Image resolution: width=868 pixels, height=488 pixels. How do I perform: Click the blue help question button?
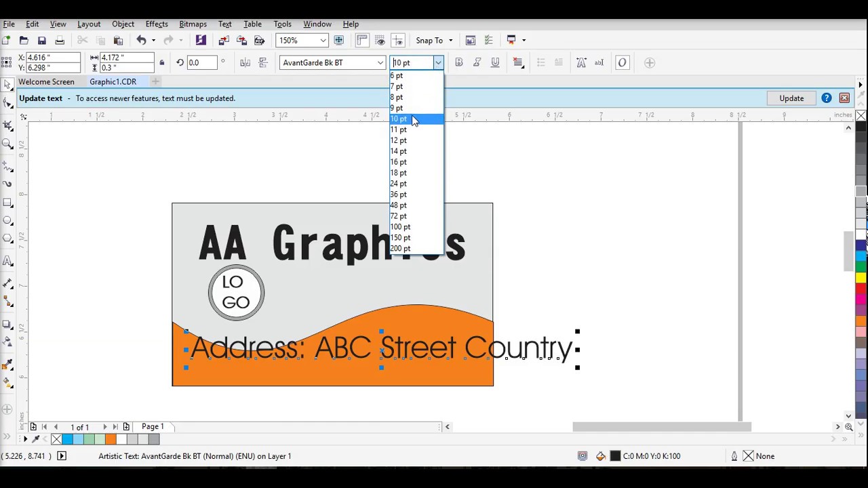tap(826, 98)
